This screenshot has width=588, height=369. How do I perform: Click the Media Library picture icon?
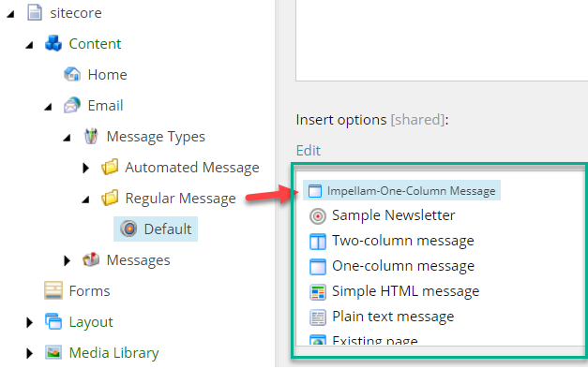tap(53, 352)
